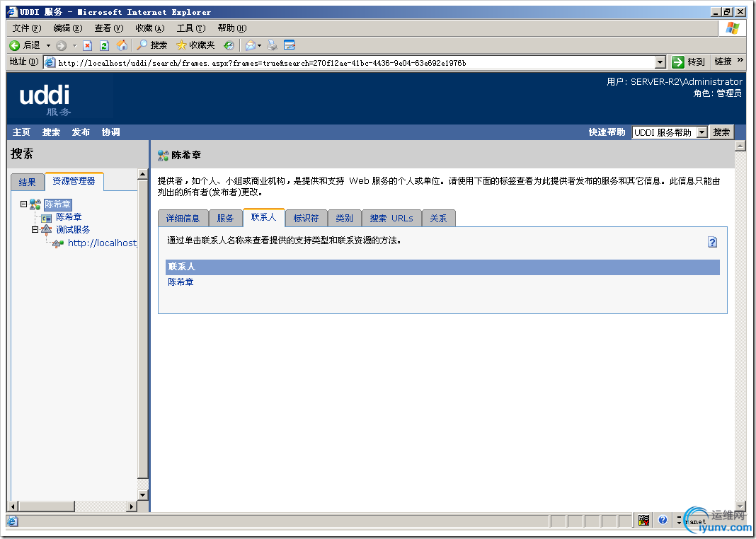Open the 查看 menu
This screenshot has height=539, width=756.
point(109,28)
